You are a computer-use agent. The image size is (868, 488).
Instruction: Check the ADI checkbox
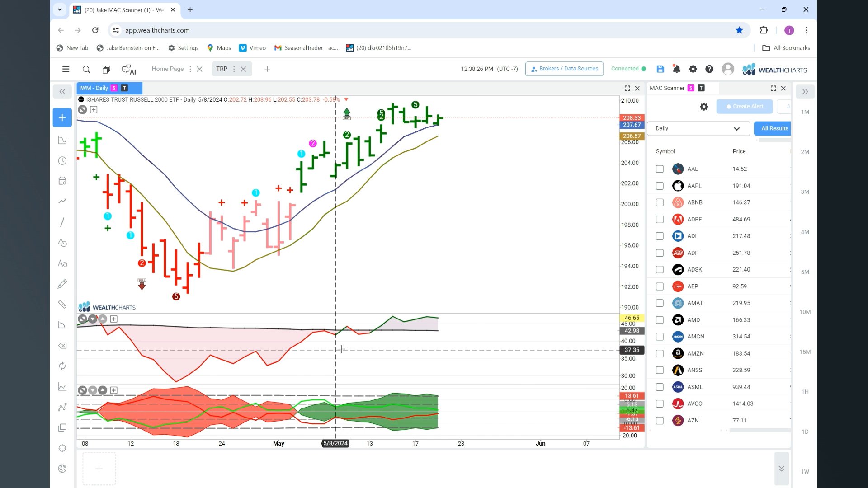pyautogui.click(x=660, y=236)
